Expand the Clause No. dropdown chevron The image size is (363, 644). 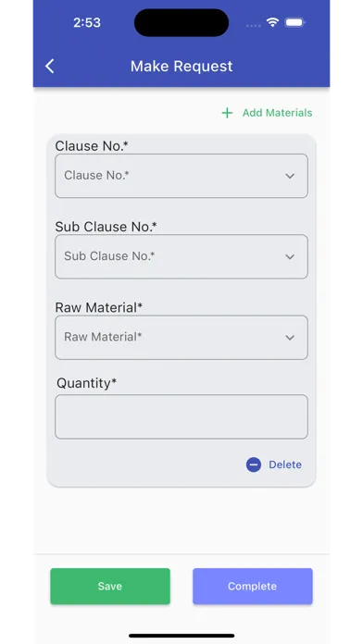click(x=290, y=176)
